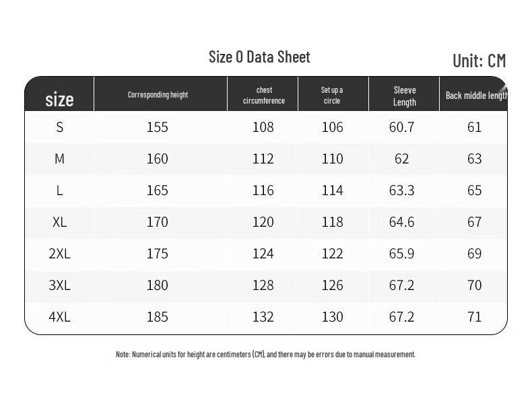
Task: Select the 'Sleeve Length' column header
Action: pyautogui.click(x=405, y=96)
